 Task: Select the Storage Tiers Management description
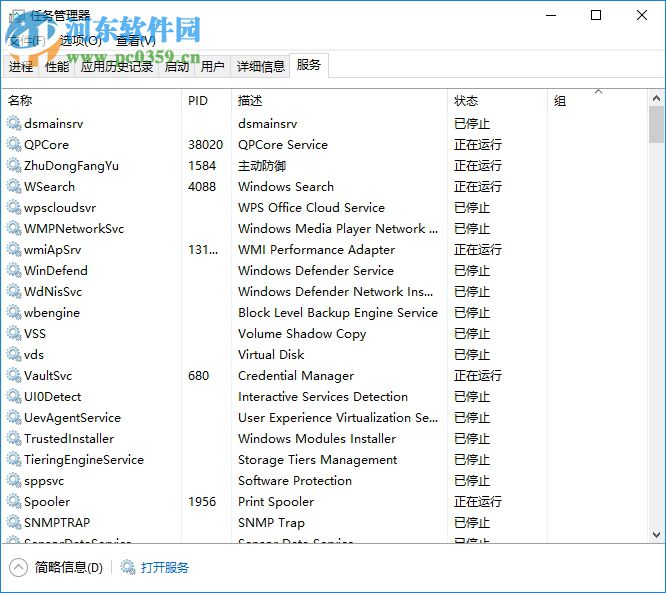[318, 460]
